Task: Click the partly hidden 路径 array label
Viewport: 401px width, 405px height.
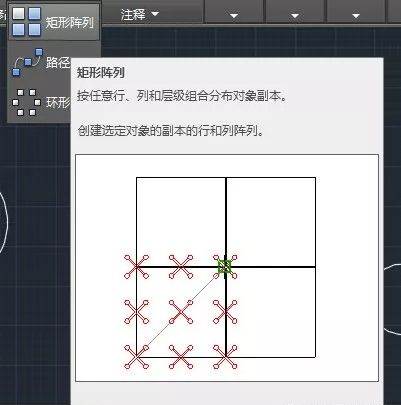Action: click(x=58, y=62)
